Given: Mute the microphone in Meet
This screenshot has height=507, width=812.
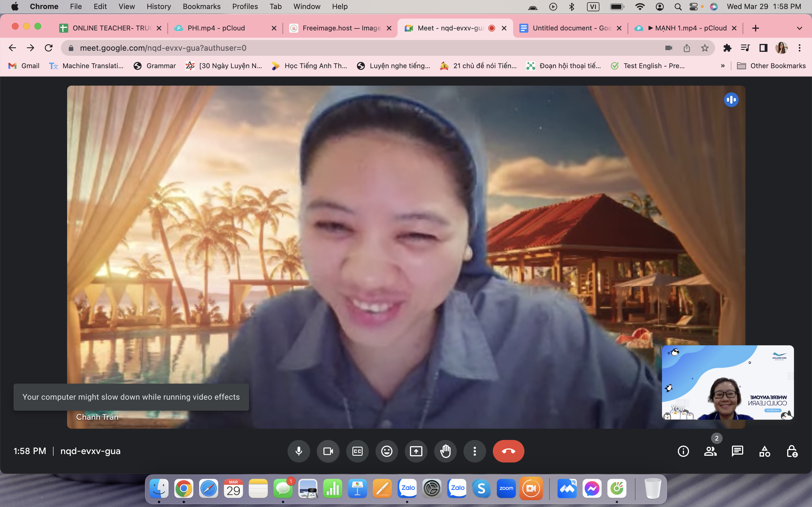Looking at the screenshot, I should pos(299,451).
